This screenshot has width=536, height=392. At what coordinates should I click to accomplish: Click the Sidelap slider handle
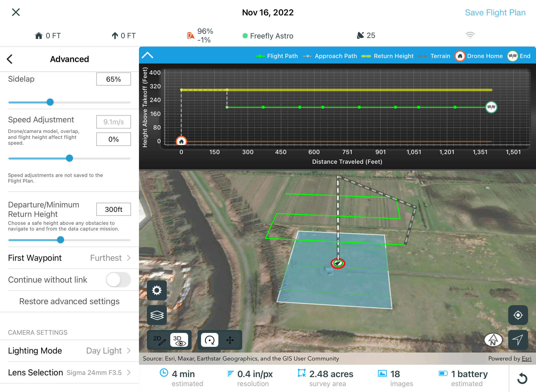pyautogui.click(x=50, y=102)
